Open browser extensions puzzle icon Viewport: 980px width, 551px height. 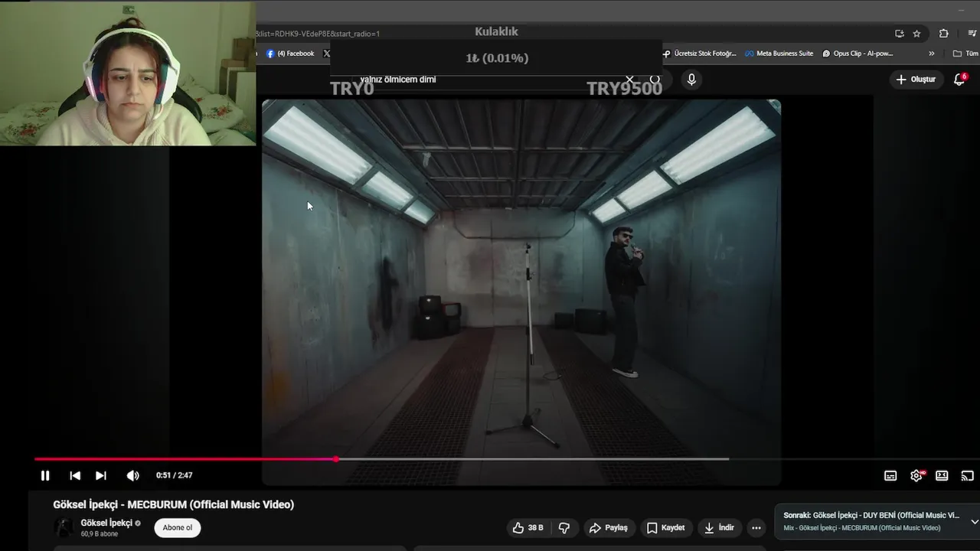click(943, 34)
